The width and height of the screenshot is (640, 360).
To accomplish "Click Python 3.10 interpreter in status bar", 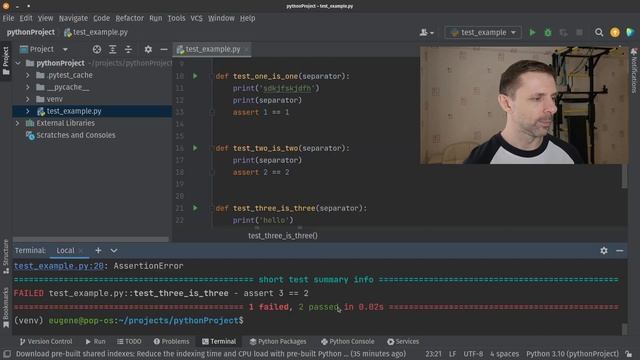I will (572, 354).
